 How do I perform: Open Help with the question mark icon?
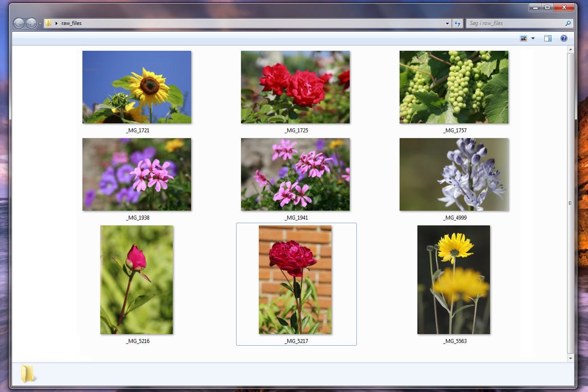click(564, 39)
